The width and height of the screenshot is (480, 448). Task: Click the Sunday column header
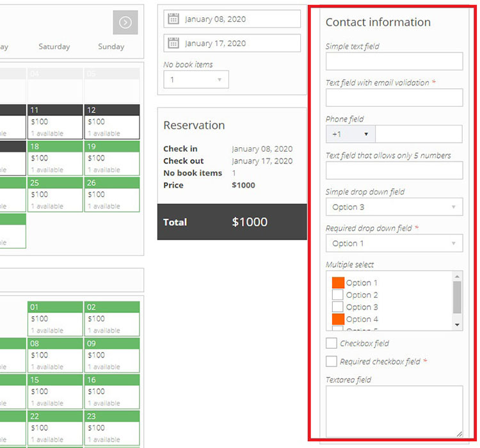click(111, 47)
